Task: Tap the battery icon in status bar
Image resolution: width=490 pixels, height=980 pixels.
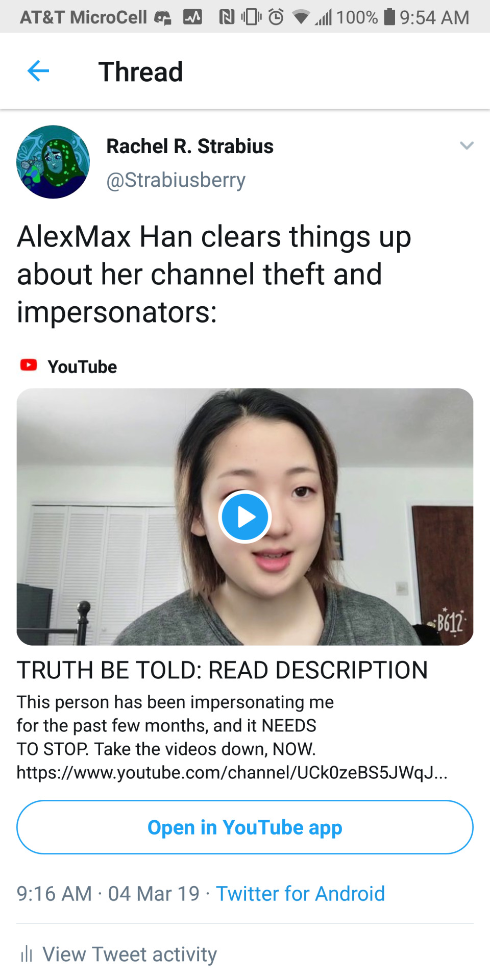Action: click(389, 17)
